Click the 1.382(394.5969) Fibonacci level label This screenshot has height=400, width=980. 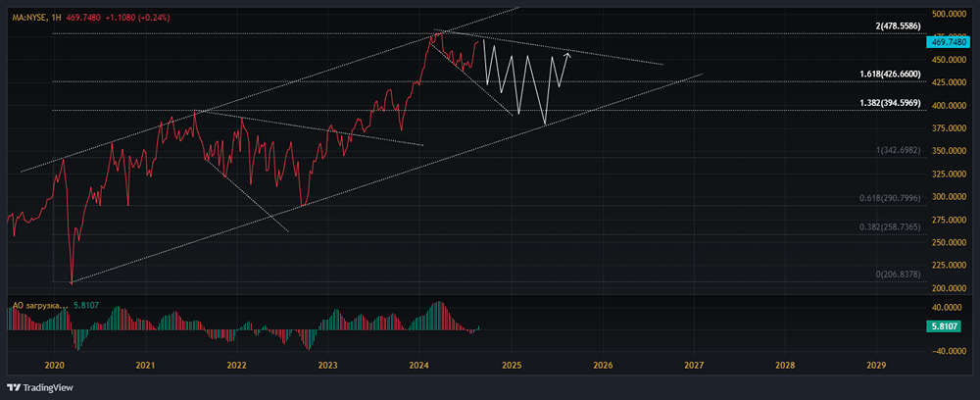coord(891,102)
